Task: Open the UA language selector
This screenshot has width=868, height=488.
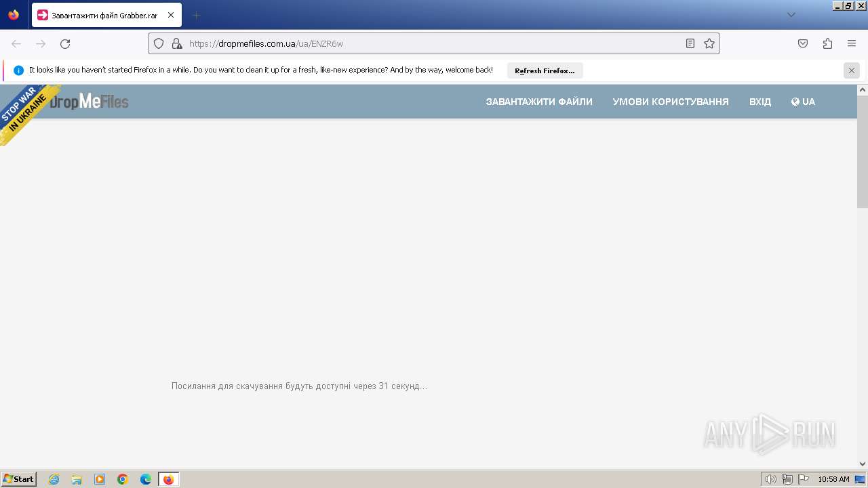Action: coord(803,102)
